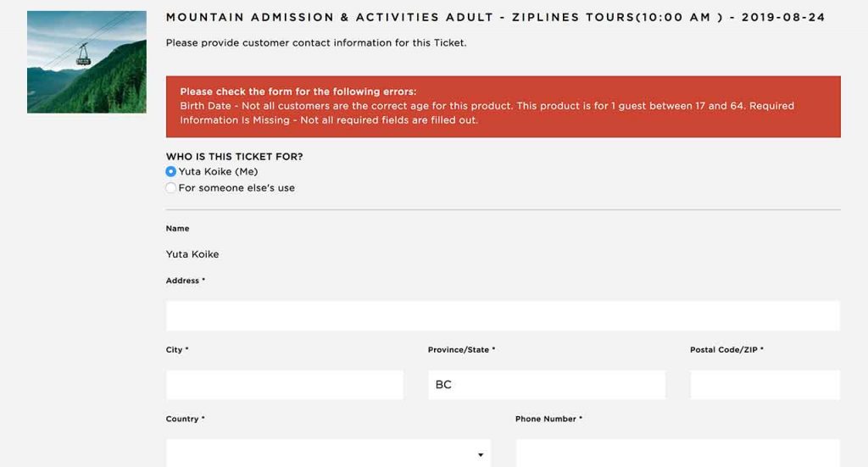Click the Province/State field label
This screenshot has width=868, height=467.
pyautogui.click(x=461, y=350)
